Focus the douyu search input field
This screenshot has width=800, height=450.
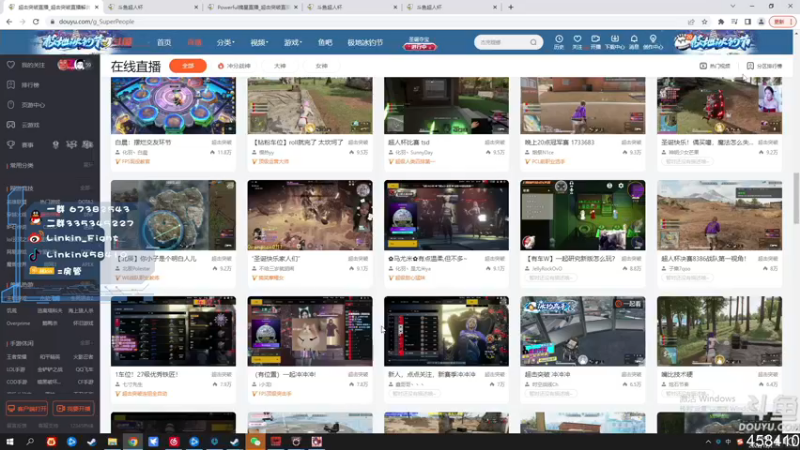coord(502,42)
